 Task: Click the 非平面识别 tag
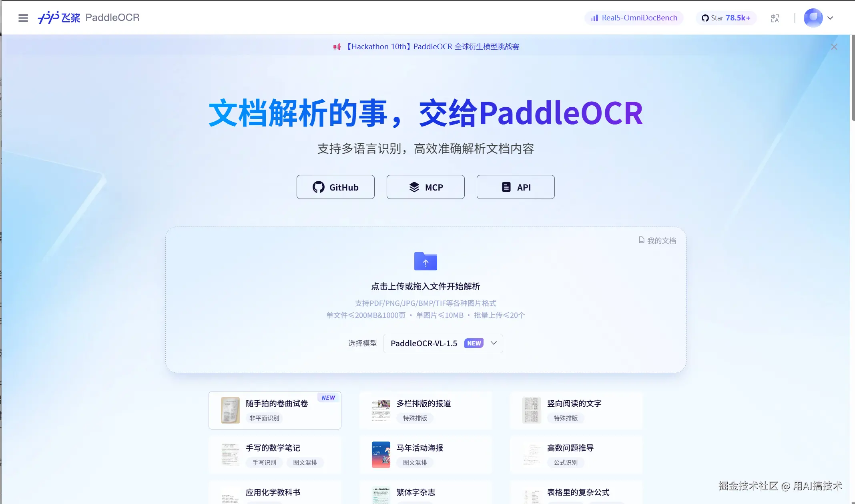click(x=264, y=418)
